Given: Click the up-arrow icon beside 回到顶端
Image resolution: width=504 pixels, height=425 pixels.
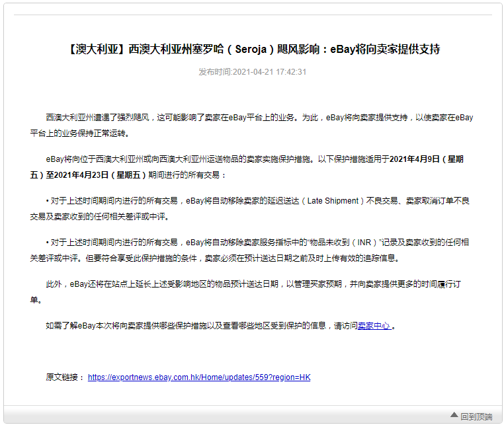Looking at the screenshot, I should click(x=454, y=414).
